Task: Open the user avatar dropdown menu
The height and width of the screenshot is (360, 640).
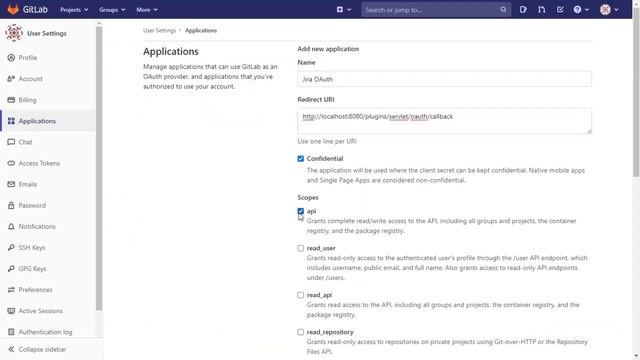Action: [x=609, y=9]
